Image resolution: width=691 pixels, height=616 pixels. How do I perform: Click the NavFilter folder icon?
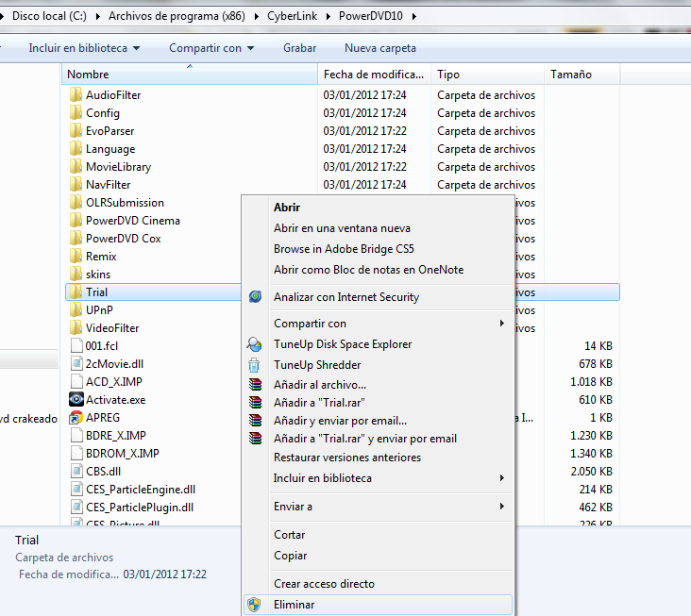(76, 185)
